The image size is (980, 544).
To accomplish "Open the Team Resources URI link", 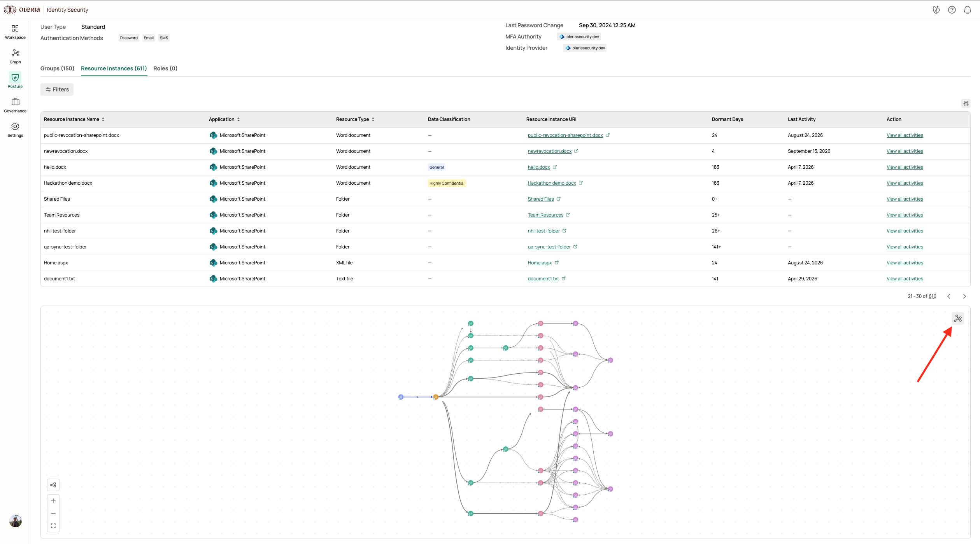I will tap(545, 215).
